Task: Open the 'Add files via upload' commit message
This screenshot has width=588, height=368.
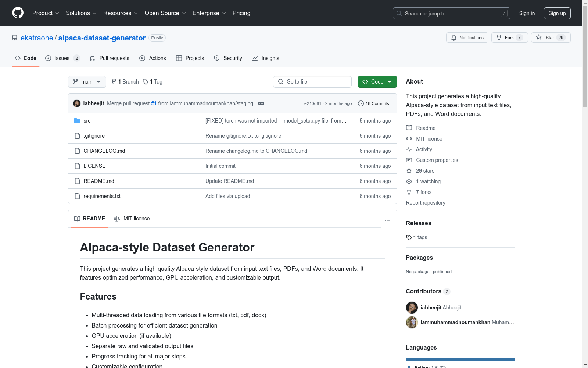Action: tap(228, 196)
